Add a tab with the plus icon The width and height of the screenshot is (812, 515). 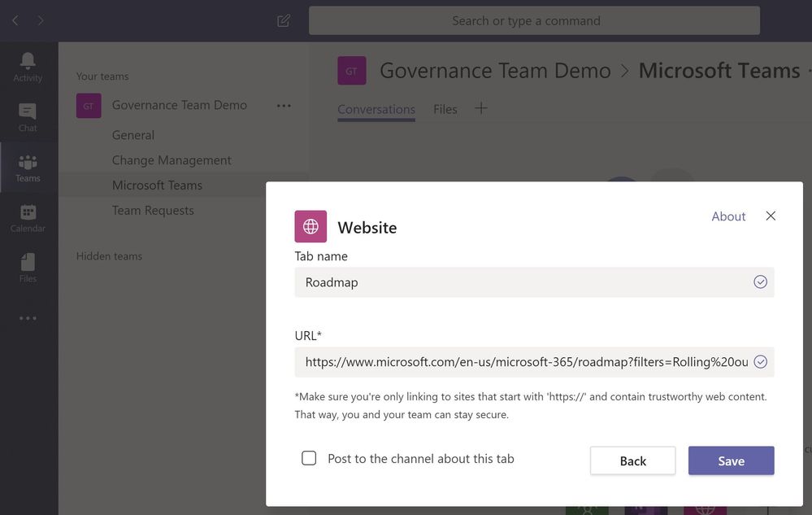click(x=480, y=108)
